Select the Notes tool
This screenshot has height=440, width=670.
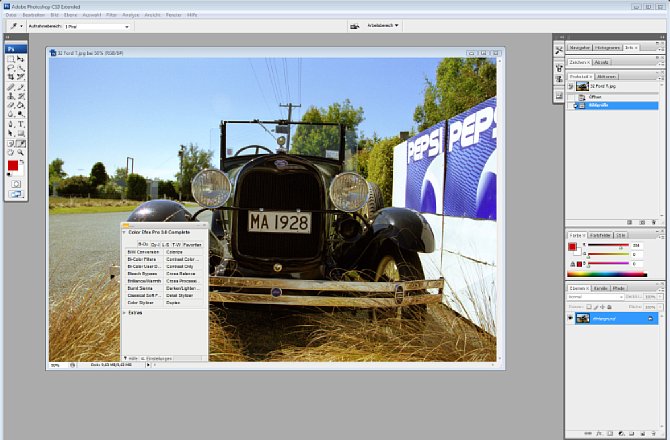[11, 144]
